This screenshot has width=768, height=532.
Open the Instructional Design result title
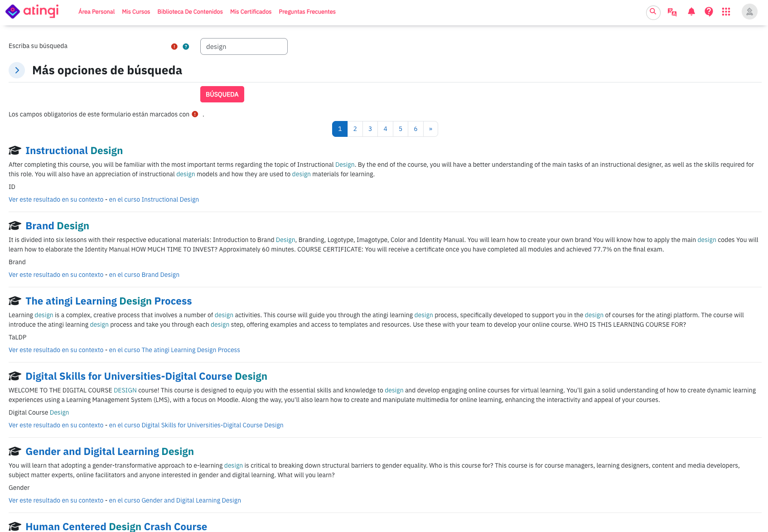(74, 150)
